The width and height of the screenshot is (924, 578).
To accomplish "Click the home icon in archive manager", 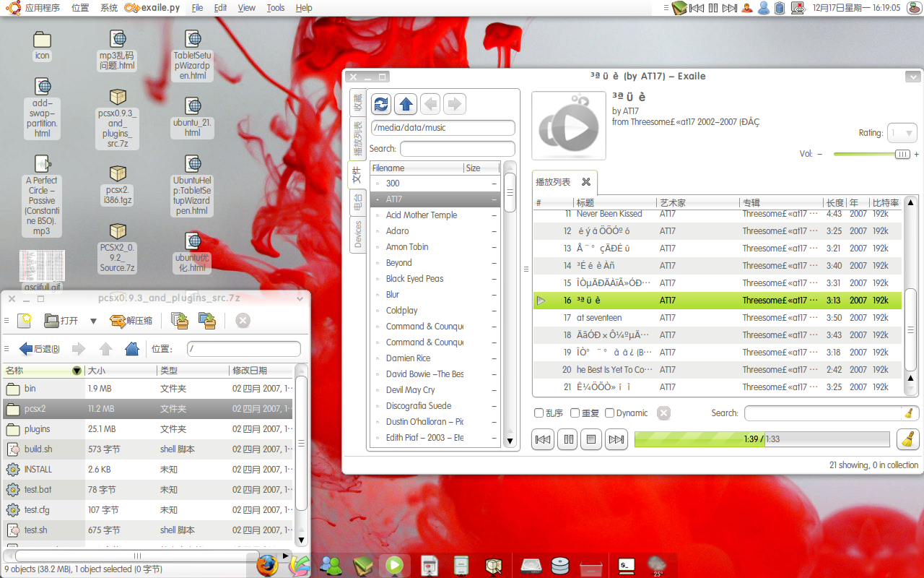I will 131,349.
